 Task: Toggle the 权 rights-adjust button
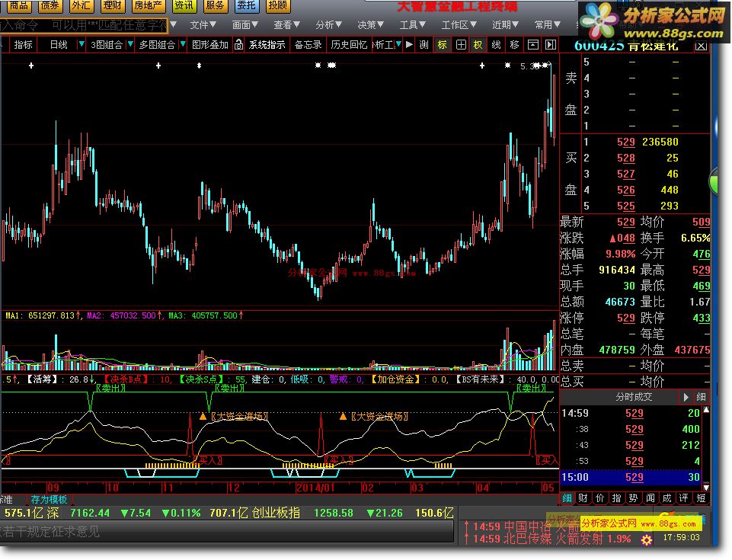click(478, 44)
